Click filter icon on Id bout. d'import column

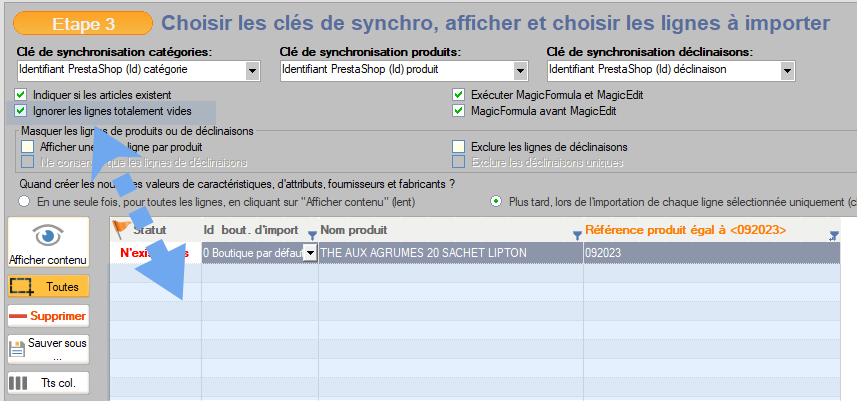click(312, 236)
